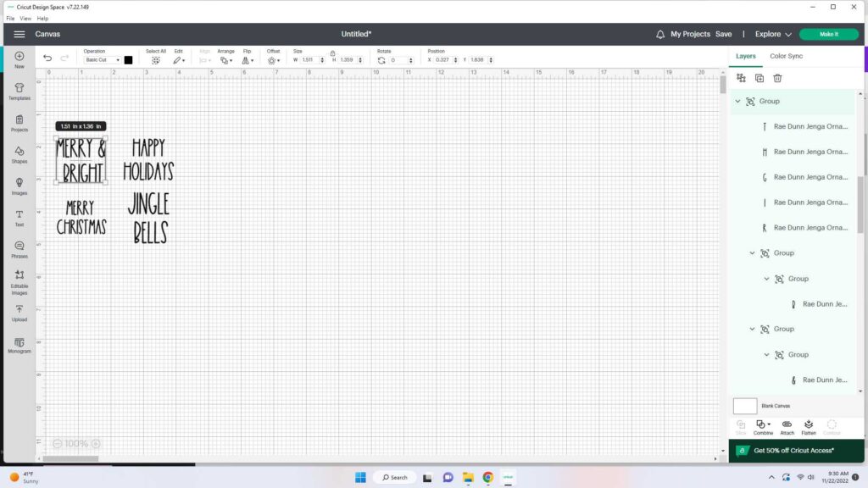The image size is (868, 488).
Task: Open the Help menu
Action: click(42, 19)
